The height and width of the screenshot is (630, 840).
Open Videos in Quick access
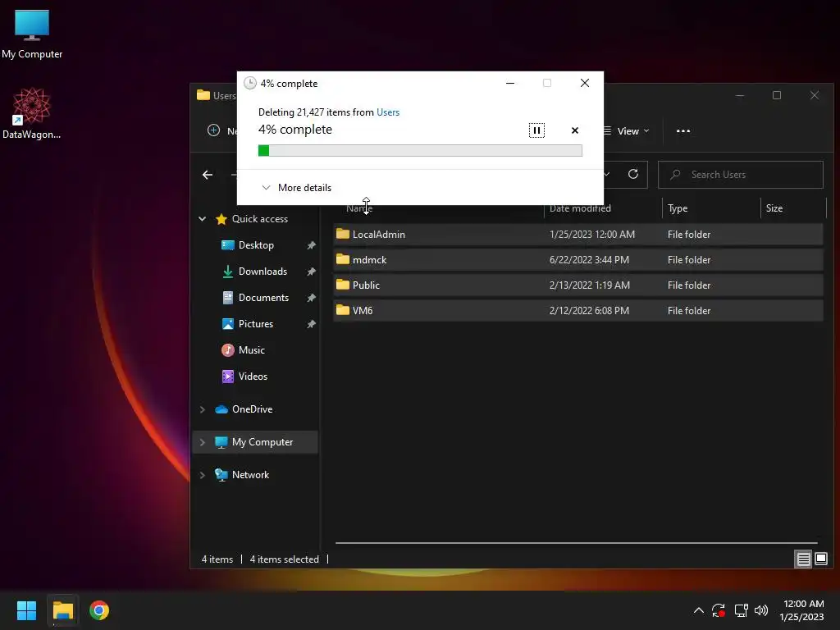pyautogui.click(x=253, y=376)
